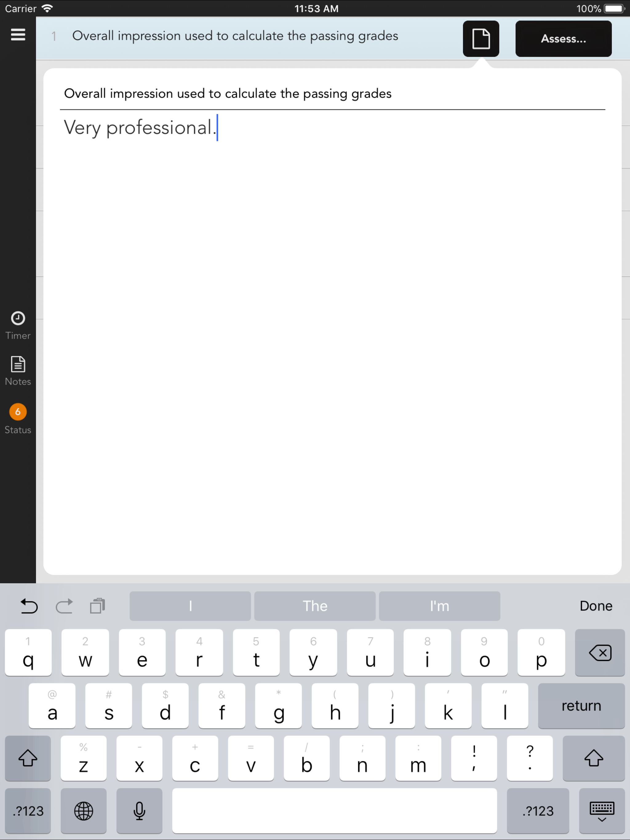The image size is (630, 840).
Task: Tap the microphone dictation key
Action: [139, 810]
